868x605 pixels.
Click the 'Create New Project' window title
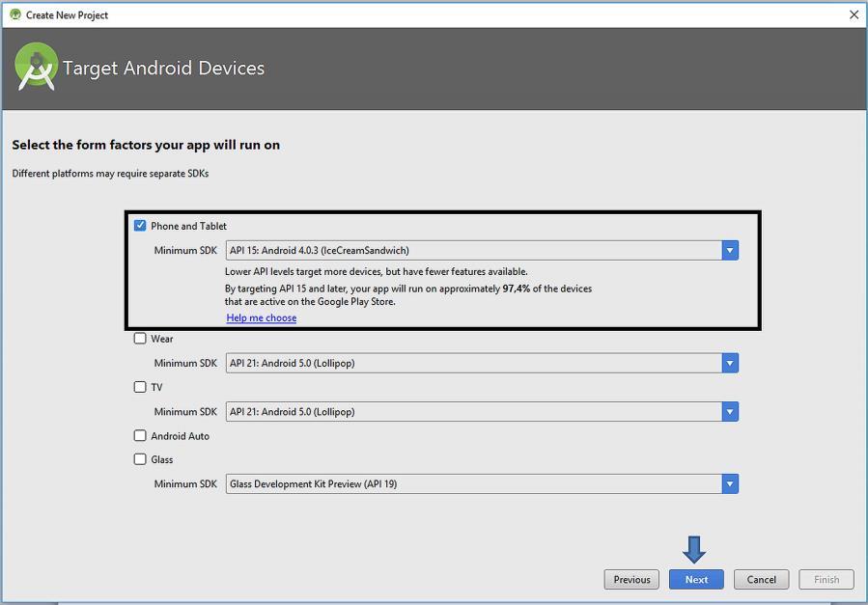67,15
